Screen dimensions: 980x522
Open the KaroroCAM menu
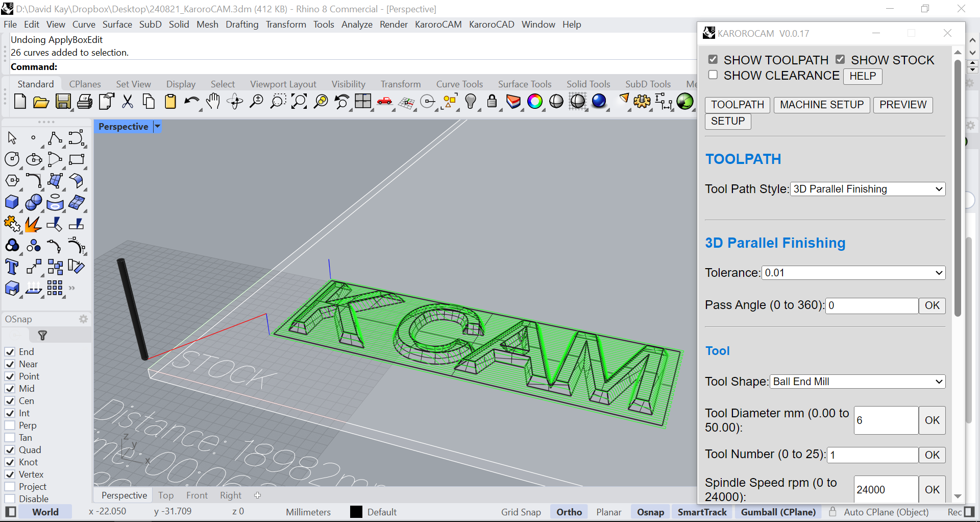pyautogui.click(x=438, y=25)
